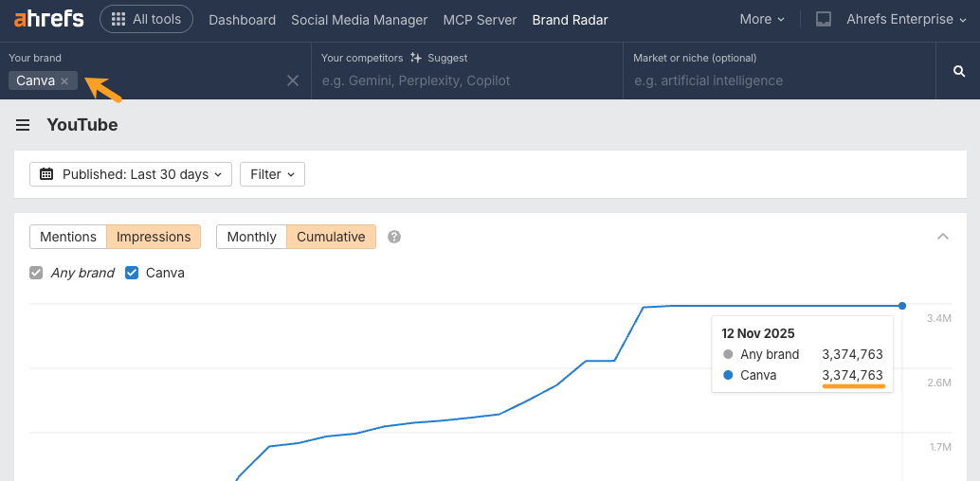Uncheck the Canva series checkbox
The image size is (980, 481).
pos(133,273)
